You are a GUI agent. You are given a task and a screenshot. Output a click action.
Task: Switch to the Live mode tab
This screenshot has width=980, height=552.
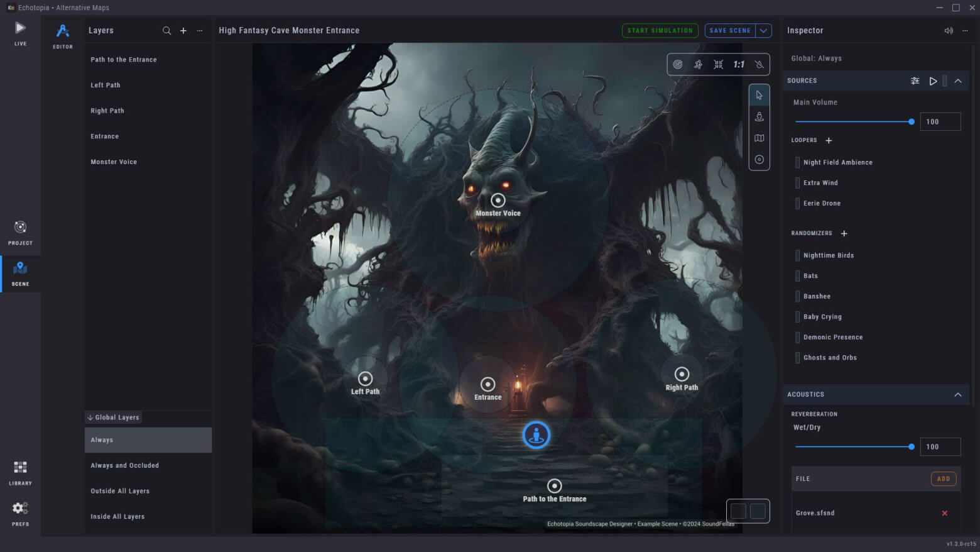click(x=20, y=33)
